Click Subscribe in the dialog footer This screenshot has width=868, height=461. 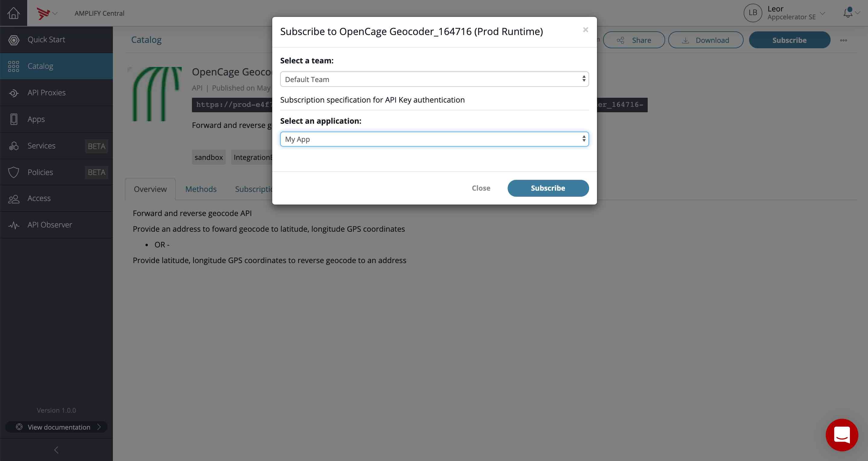pyautogui.click(x=548, y=188)
